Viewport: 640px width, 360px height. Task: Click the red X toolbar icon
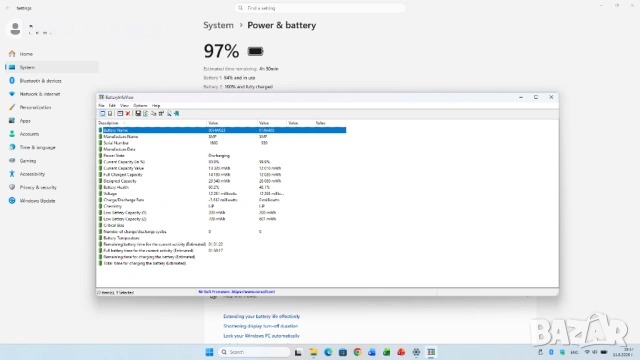[128, 113]
